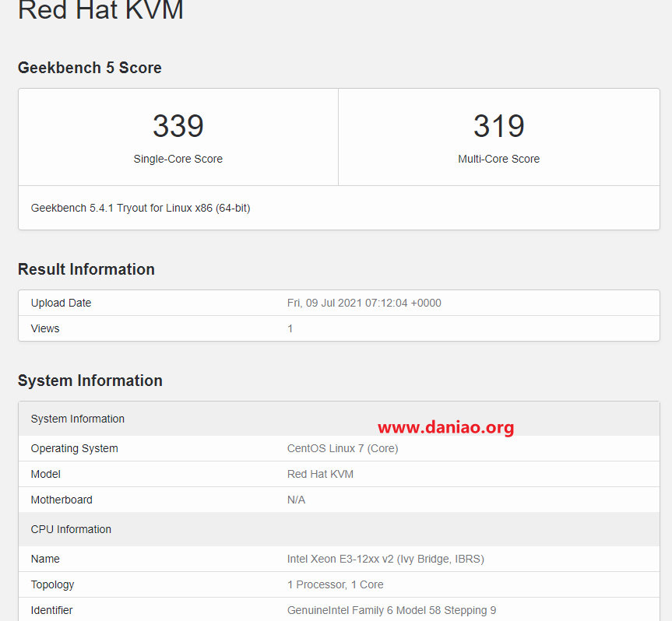Click the Upload Date row label

click(x=61, y=303)
